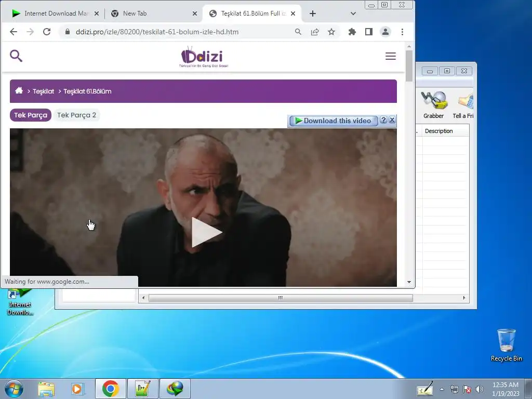
Task: Click IDM horizontal scrollbar right arrow
Action: 464,298
